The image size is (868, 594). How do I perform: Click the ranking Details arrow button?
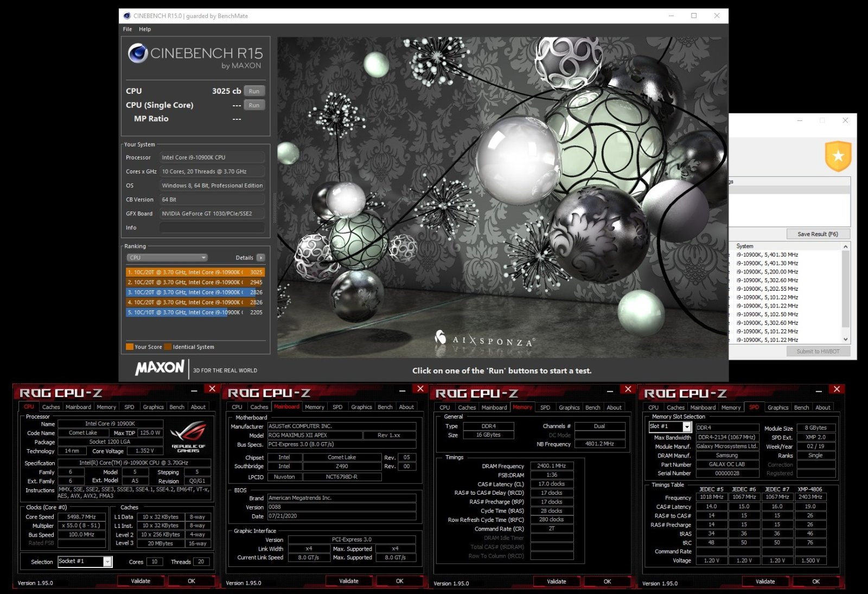(261, 258)
